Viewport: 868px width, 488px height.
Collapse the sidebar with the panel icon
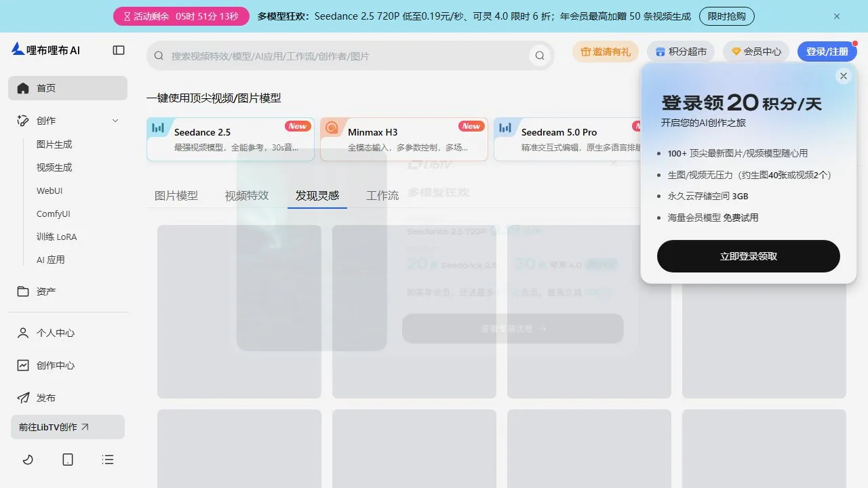pos(119,50)
